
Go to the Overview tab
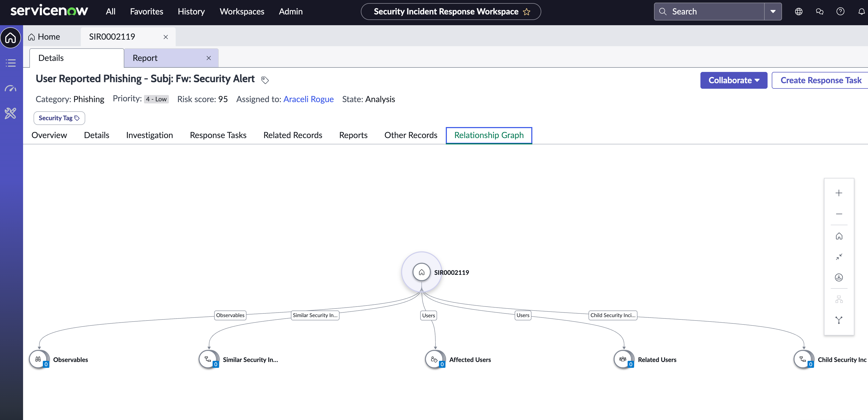coord(49,135)
